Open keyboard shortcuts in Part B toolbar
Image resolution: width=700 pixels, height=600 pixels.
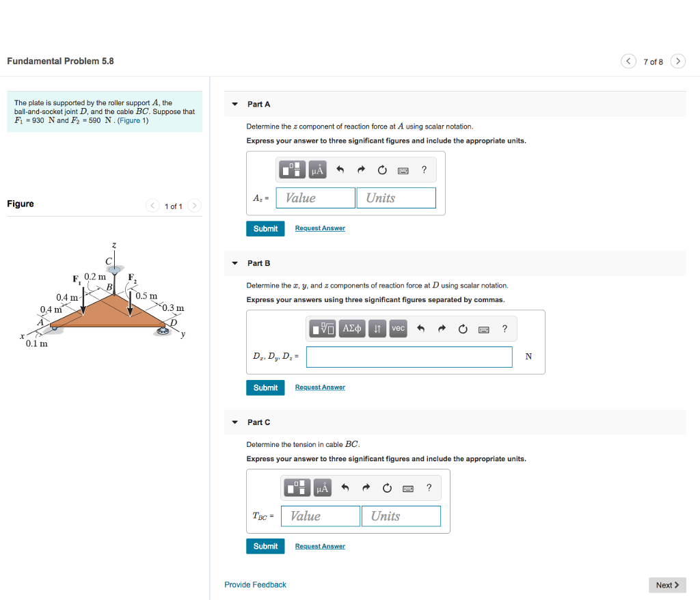click(483, 329)
